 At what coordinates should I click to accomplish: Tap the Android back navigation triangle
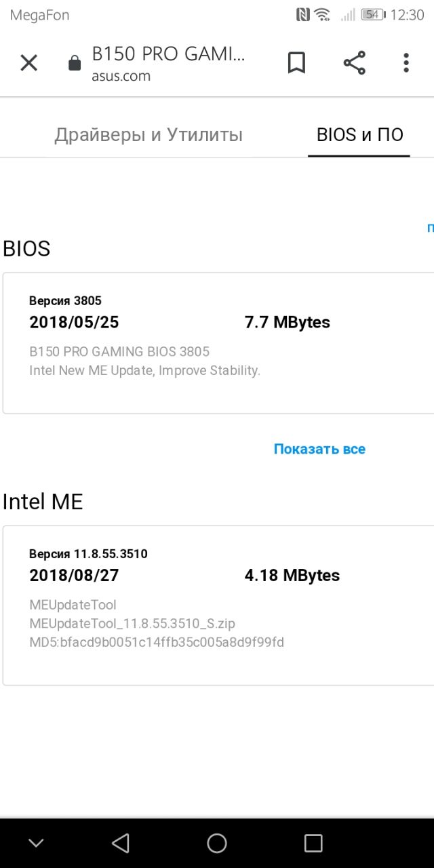coord(120,843)
